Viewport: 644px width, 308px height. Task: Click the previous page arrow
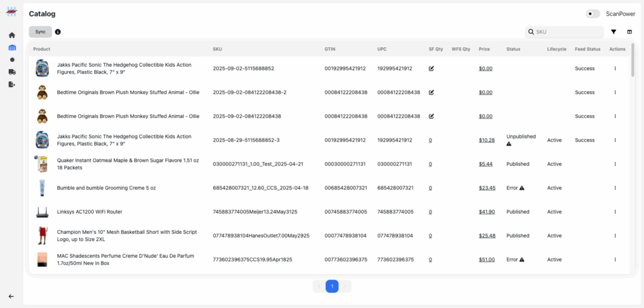pos(319,286)
